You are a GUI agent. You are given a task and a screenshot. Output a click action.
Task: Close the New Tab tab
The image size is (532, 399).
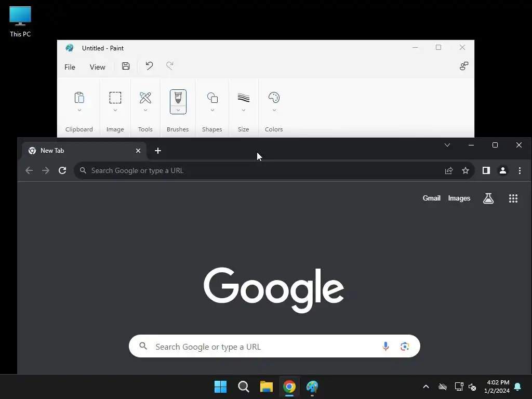138,151
